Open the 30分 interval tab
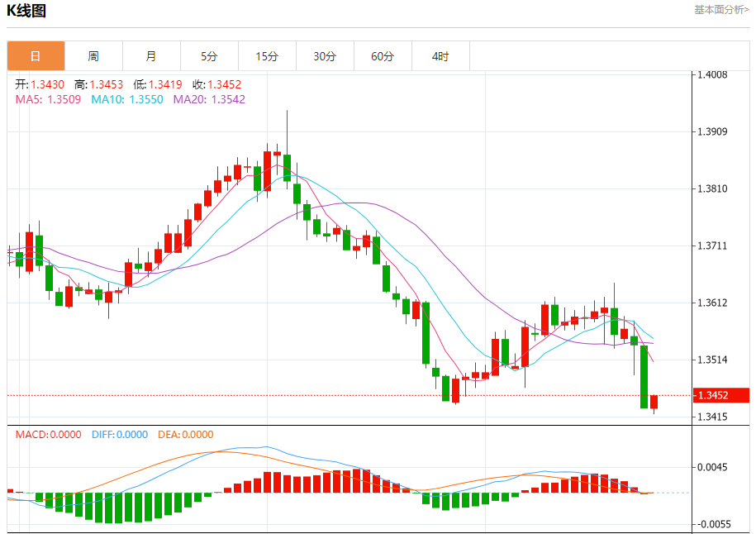The width and height of the screenshot is (756, 534). pyautogui.click(x=325, y=56)
